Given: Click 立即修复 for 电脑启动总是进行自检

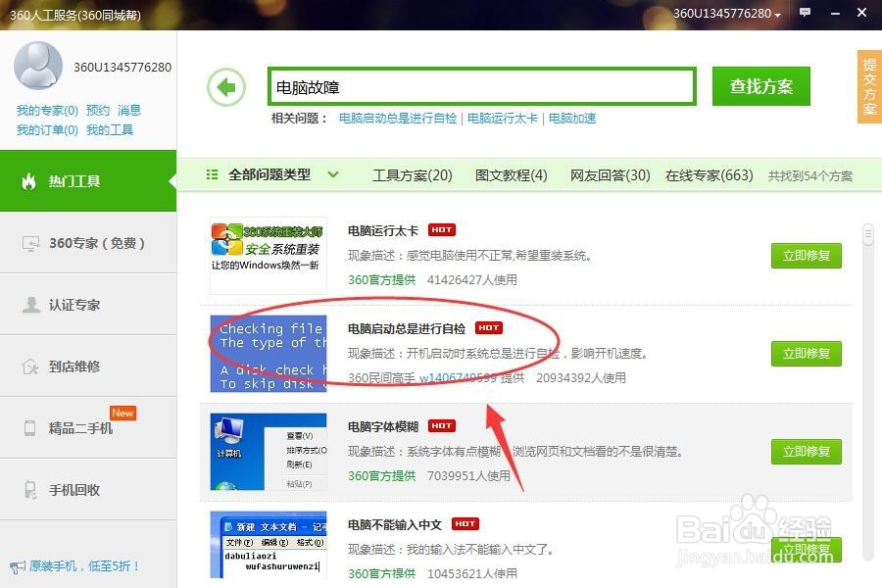Looking at the screenshot, I should tap(807, 354).
